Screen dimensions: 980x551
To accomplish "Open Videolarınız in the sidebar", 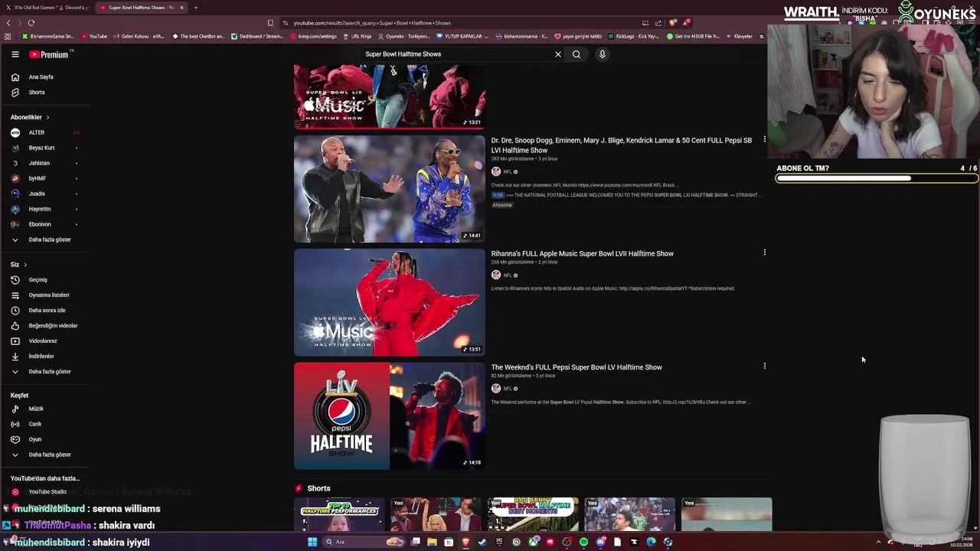I will pos(44,341).
